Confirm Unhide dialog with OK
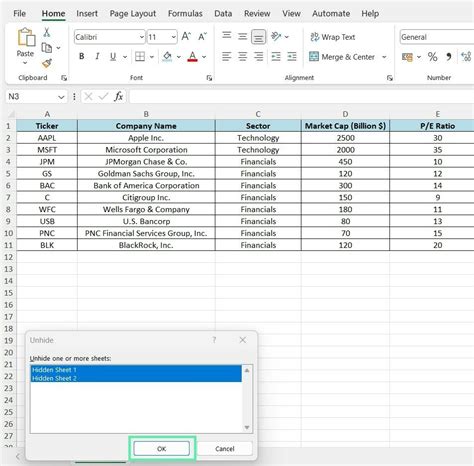474x466 pixels. tap(162, 449)
